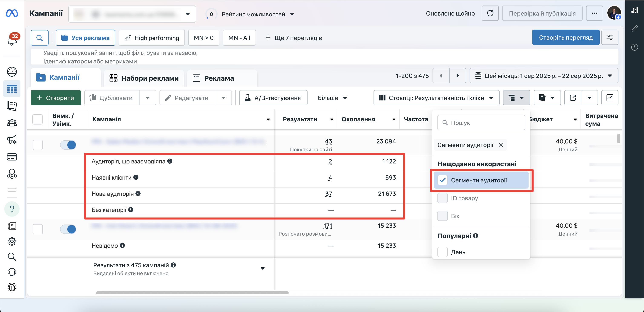
Task: Open the sidebar search magnifier
Action: coord(12,256)
